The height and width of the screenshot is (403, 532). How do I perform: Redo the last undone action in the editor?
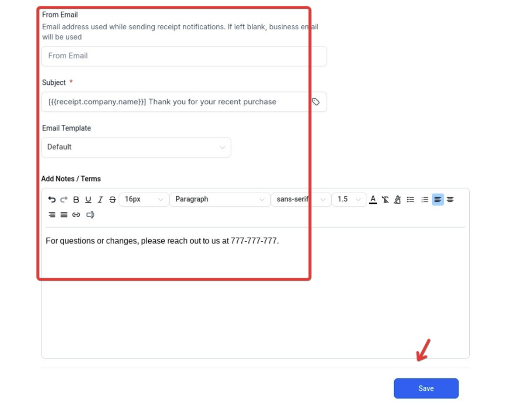64,199
